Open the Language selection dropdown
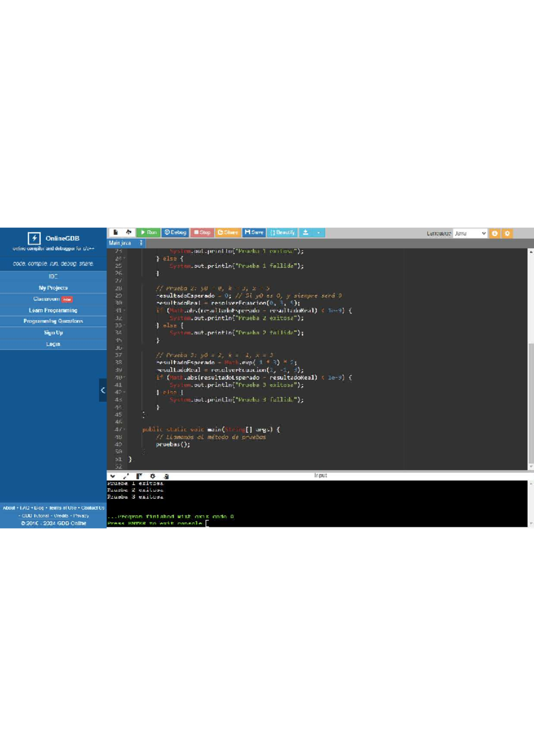The width and height of the screenshot is (534, 756). click(x=470, y=233)
